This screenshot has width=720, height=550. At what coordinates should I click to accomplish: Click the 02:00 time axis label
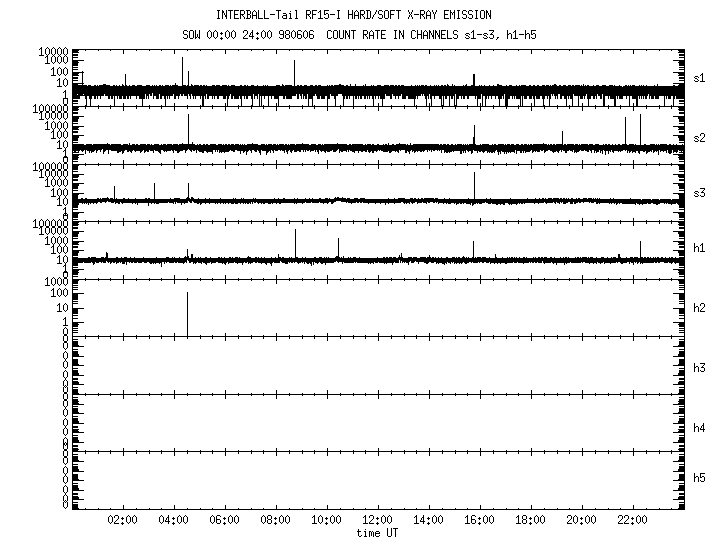123,520
